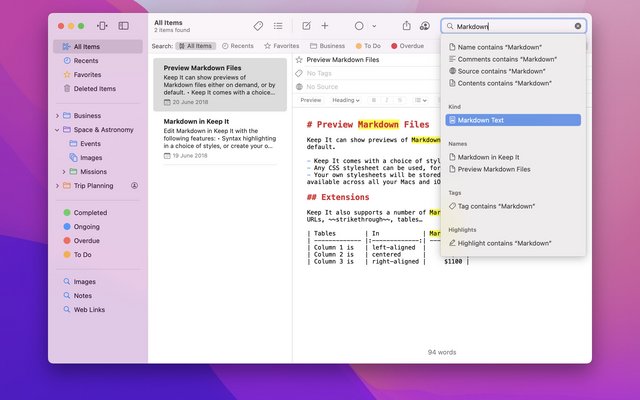Click compact mode icon near window controls
This screenshot has width=640, height=400.
(x=102, y=26)
